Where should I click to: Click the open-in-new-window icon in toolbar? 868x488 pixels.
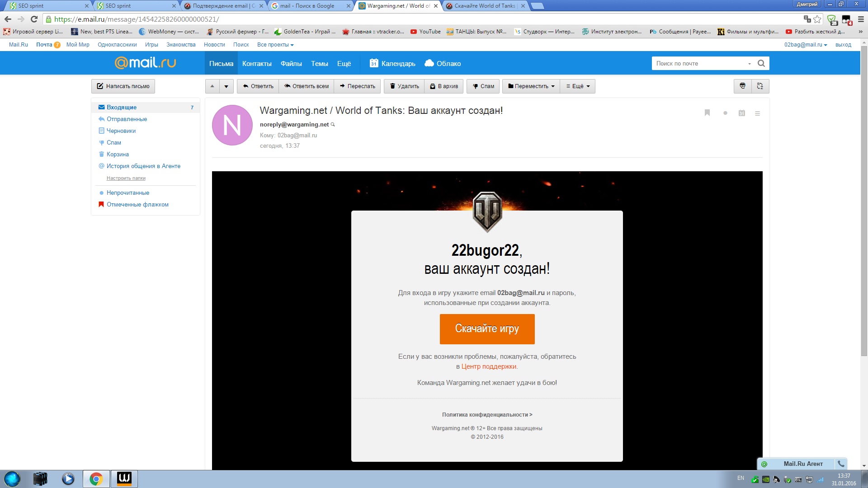tap(760, 86)
